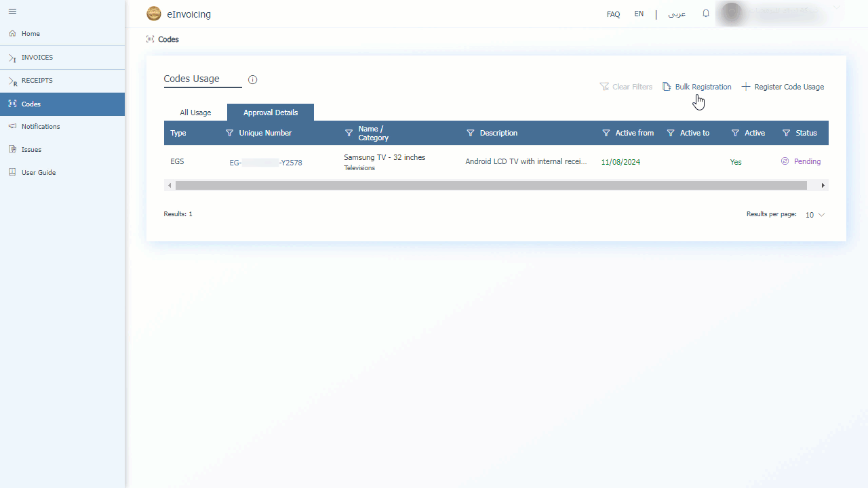Click the Pending status
868x488 pixels.
pos(801,161)
